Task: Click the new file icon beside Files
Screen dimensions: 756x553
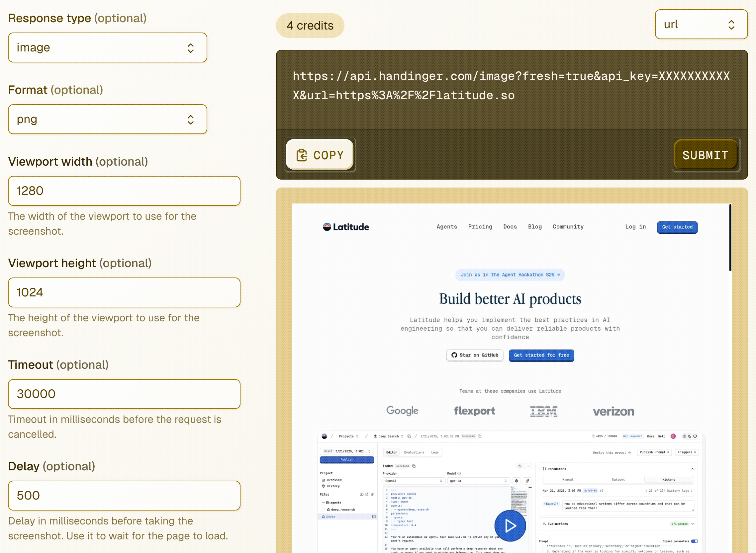Action: coord(367,495)
